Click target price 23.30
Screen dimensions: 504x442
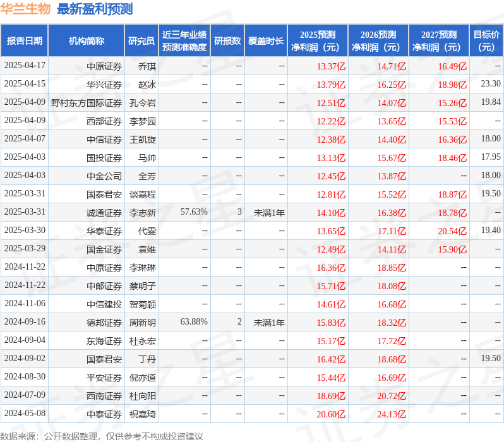(x=491, y=83)
